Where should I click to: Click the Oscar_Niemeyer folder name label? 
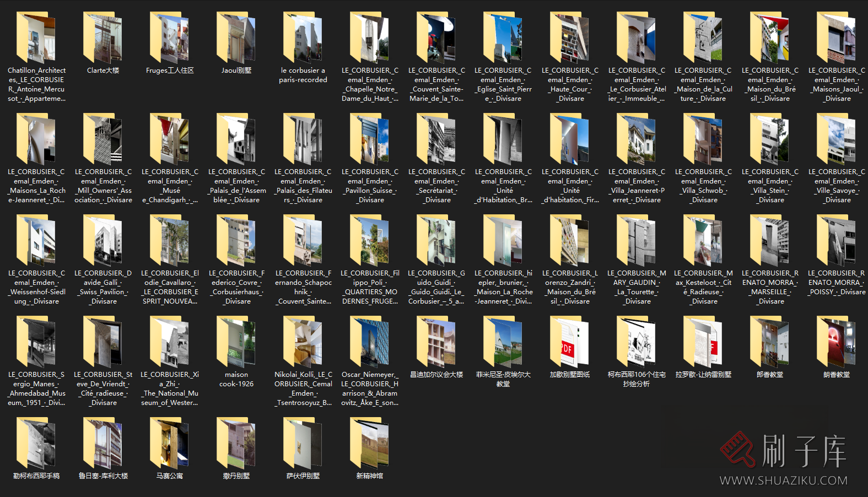pyautogui.click(x=369, y=388)
